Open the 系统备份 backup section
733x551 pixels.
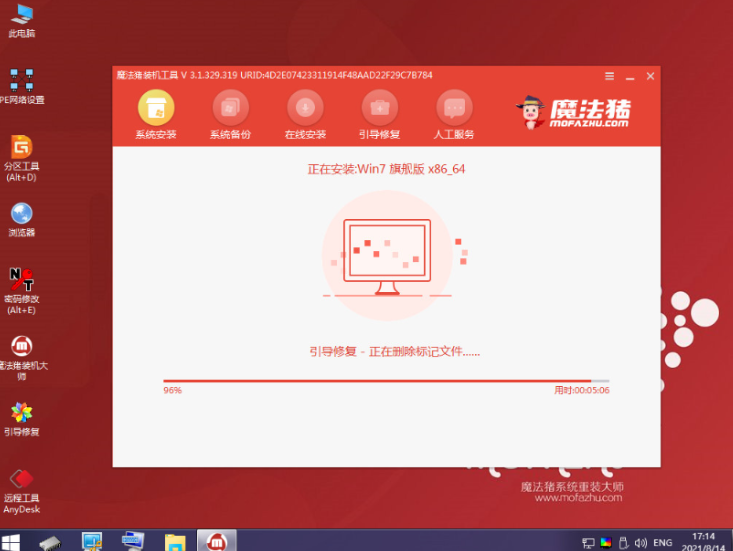[230, 108]
